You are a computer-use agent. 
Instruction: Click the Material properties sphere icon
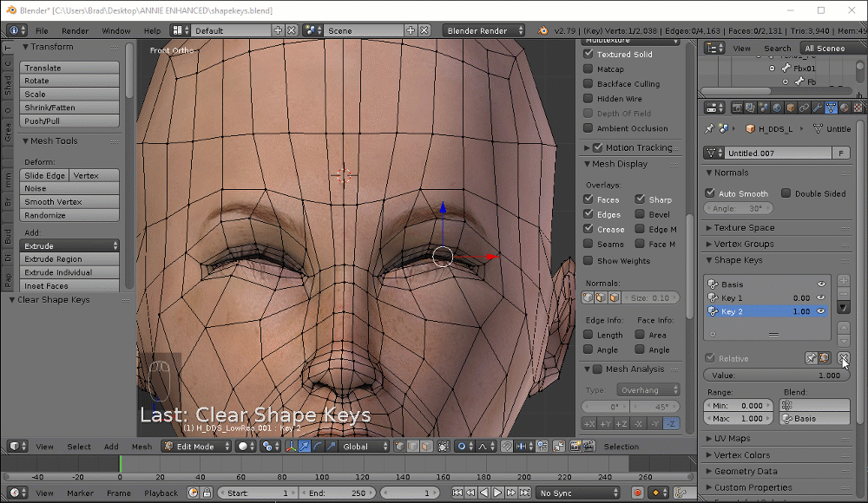point(845,108)
